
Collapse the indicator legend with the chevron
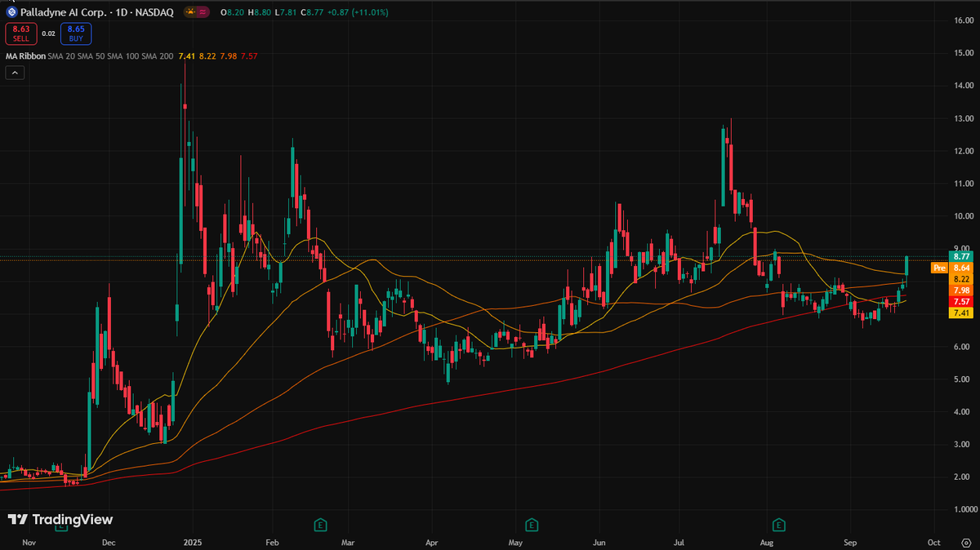tap(15, 73)
